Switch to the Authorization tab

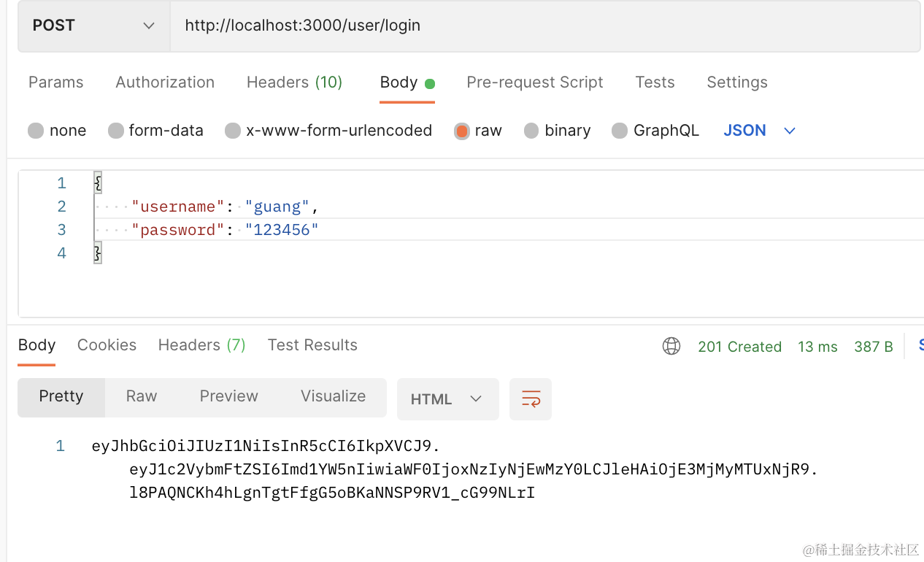click(165, 82)
